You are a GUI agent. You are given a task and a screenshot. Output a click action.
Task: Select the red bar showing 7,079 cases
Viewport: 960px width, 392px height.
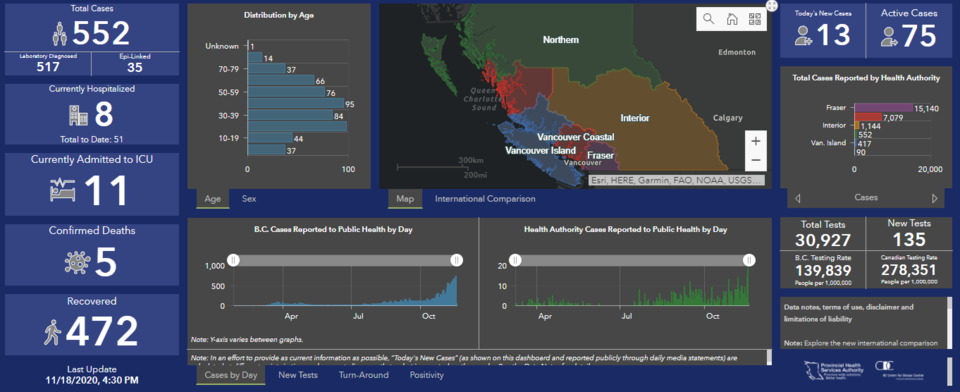868,116
